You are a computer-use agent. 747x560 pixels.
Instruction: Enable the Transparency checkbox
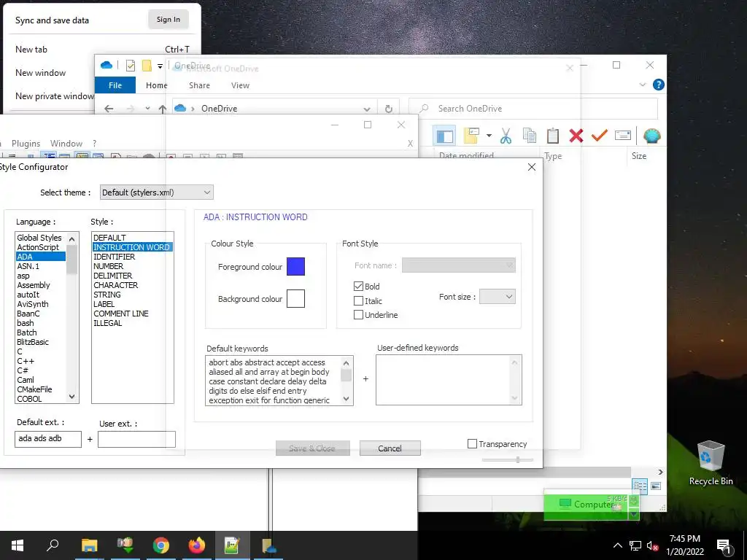coord(472,444)
